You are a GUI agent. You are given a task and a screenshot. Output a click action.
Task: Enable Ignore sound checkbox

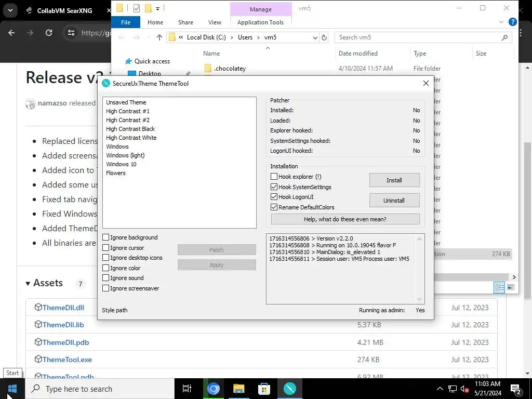(105, 278)
